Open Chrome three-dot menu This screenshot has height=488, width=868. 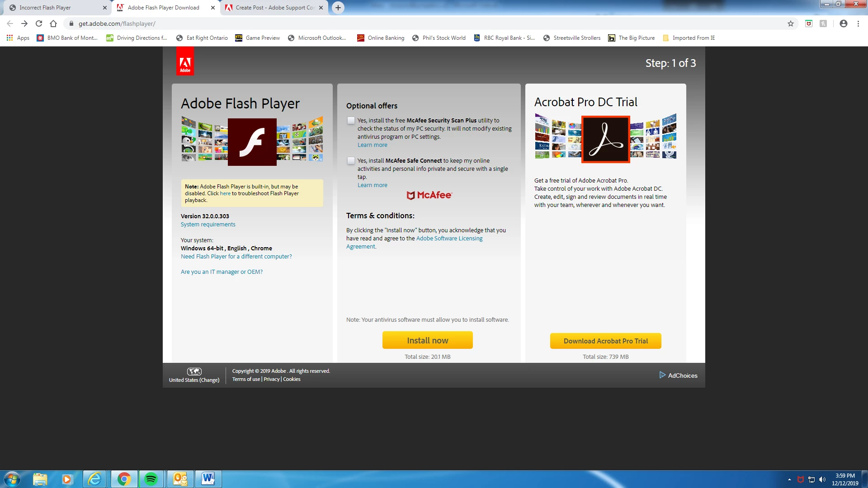(858, 23)
